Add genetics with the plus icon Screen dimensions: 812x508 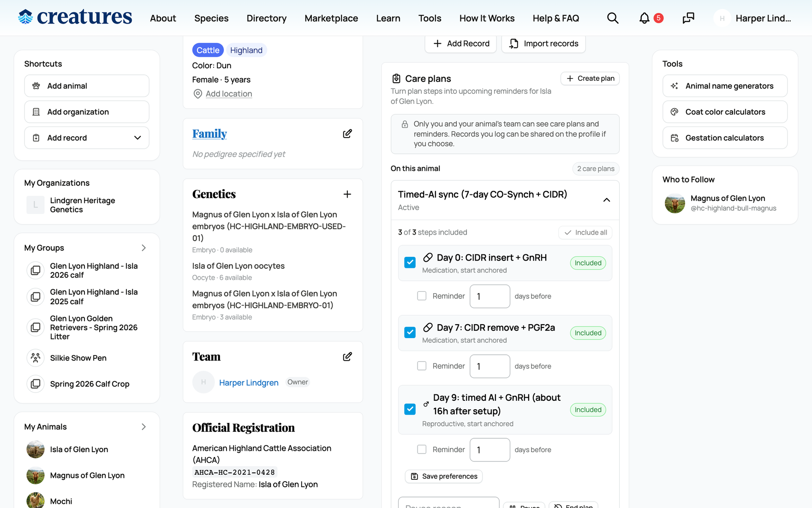[347, 194]
